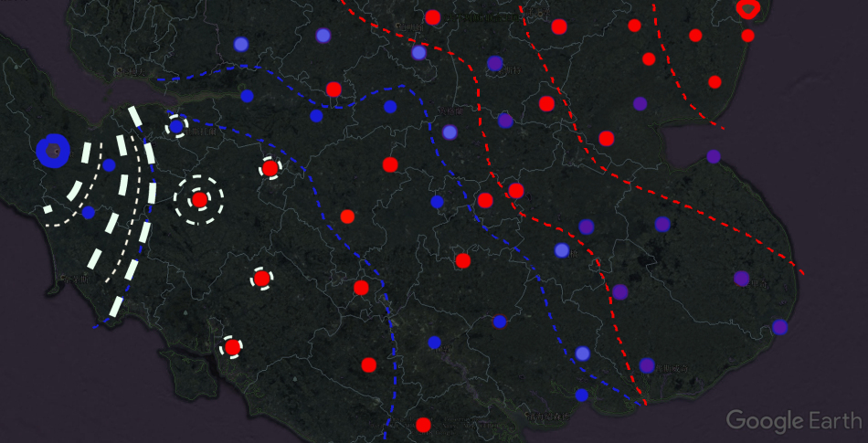Screen dimensions: 868x443
Task: Select the red marker at the bottom center edge
Action: click(x=423, y=425)
